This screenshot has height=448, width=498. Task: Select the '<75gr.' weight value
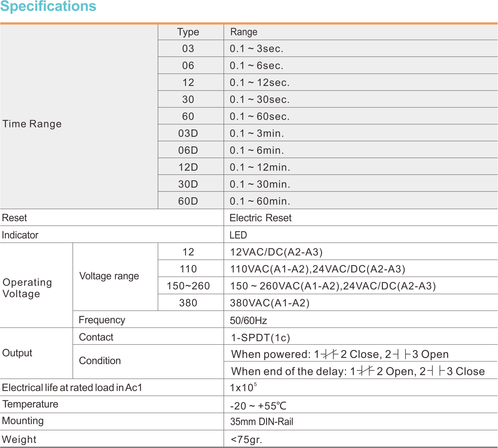[x=246, y=440]
